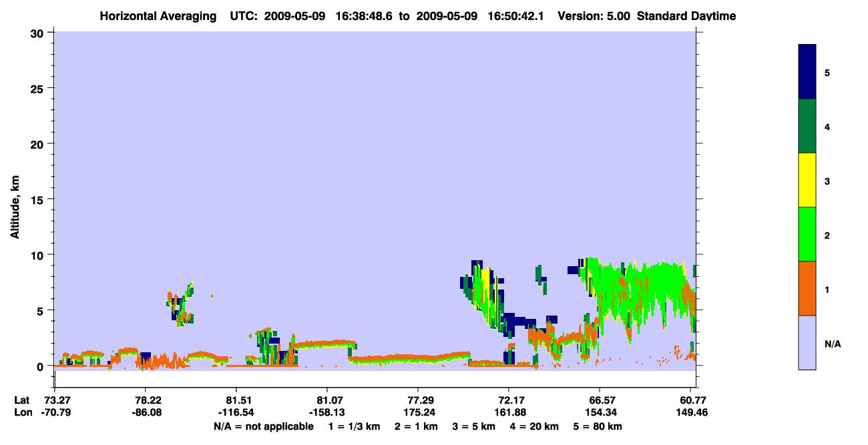Screen dimensions: 868x445
Task: Click longitude value -86.08
Action: pyautogui.click(x=146, y=412)
